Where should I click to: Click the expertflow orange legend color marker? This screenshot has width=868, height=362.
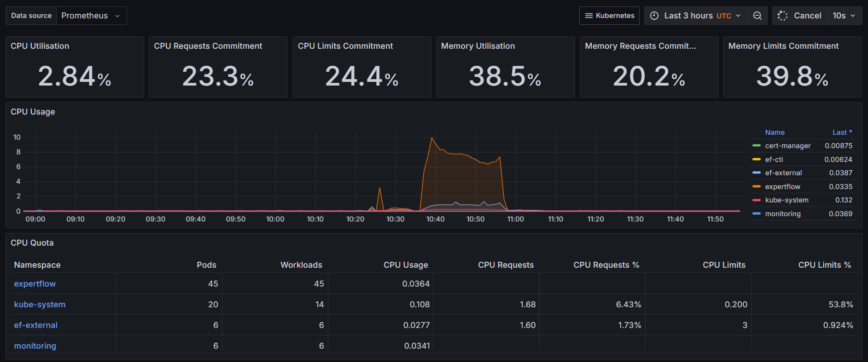point(756,187)
